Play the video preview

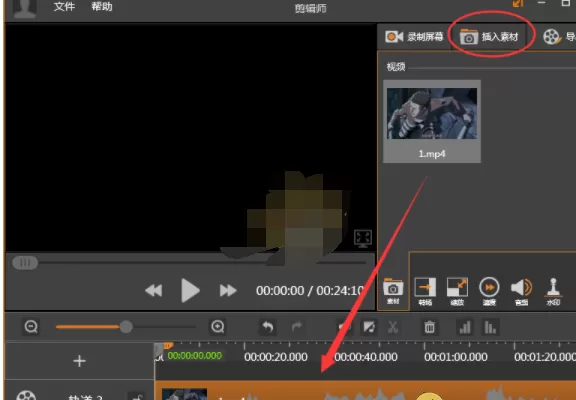pos(190,291)
